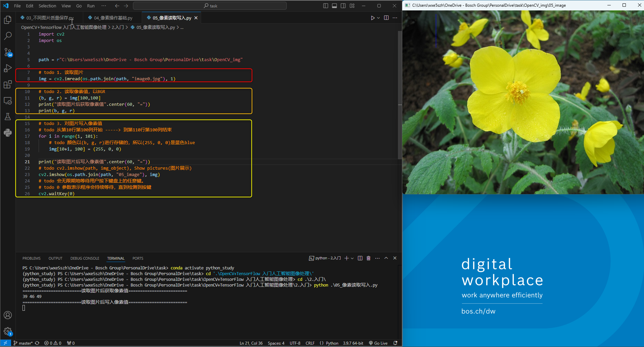Change file encoding UTF-8
Viewport: 644px width, 347px height.
point(295,343)
